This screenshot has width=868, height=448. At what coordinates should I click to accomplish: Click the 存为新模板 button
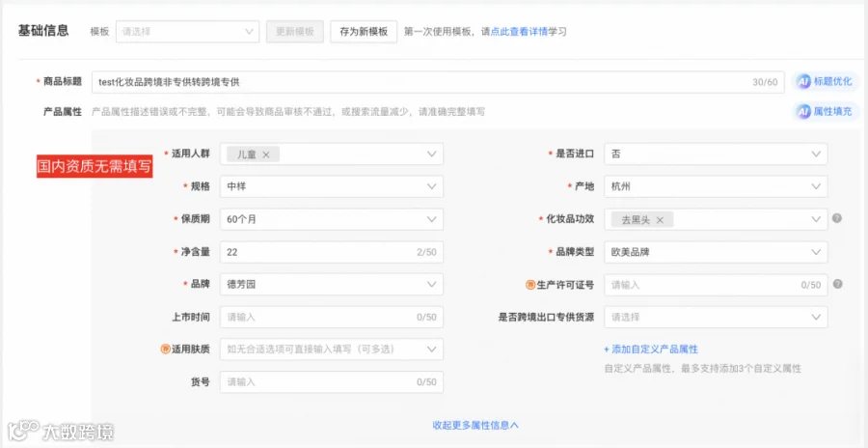364,32
